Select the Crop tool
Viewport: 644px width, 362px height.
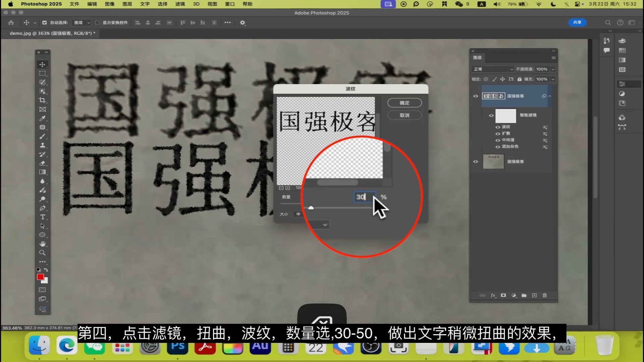(42, 100)
